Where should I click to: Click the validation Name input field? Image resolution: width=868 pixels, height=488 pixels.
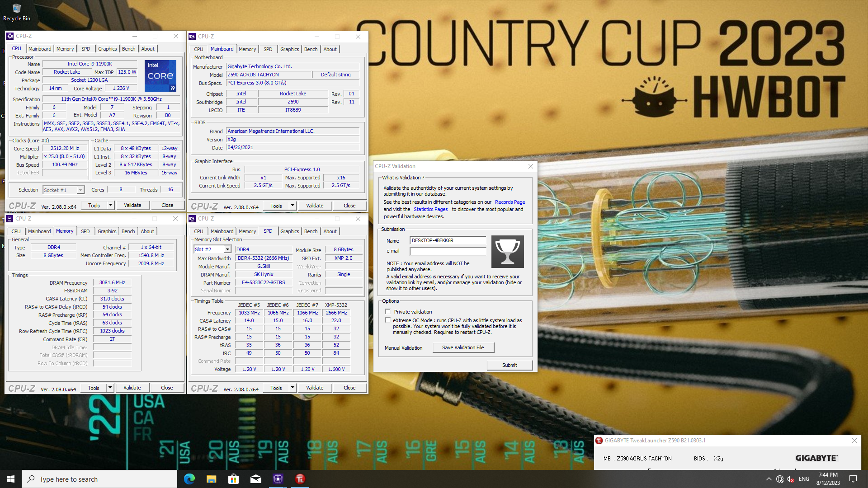pos(448,240)
